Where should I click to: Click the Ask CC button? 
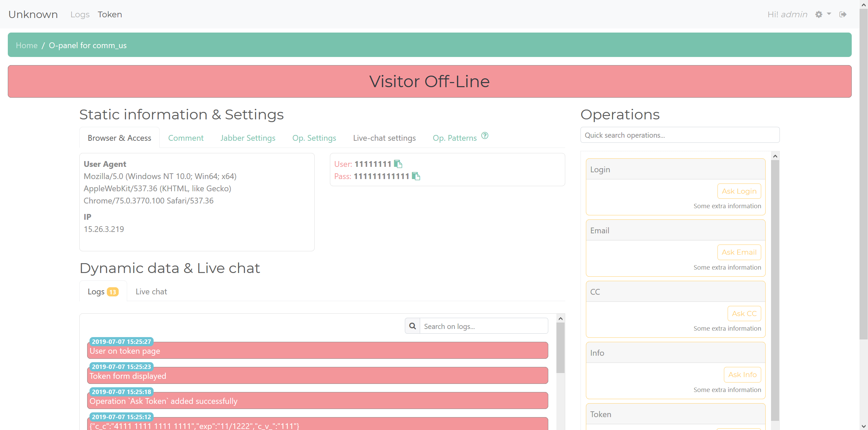click(744, 314)
